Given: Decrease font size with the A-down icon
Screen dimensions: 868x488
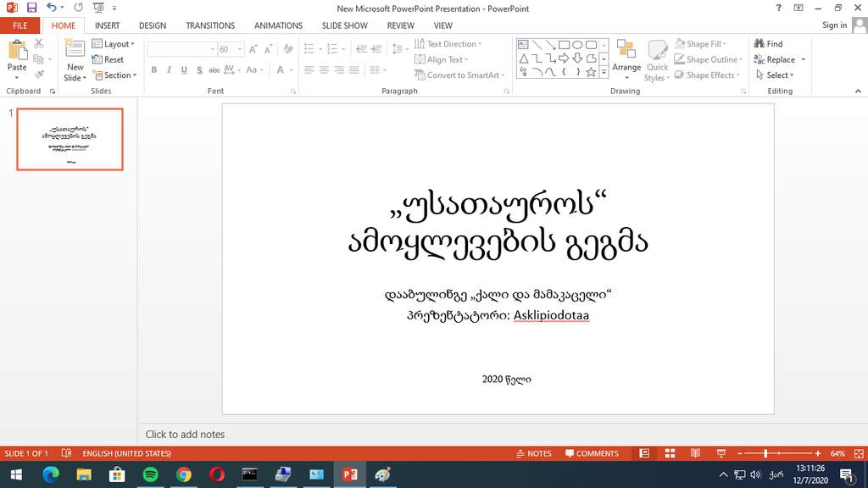Looking at the screenshot, I should click(x=268, y=49).
